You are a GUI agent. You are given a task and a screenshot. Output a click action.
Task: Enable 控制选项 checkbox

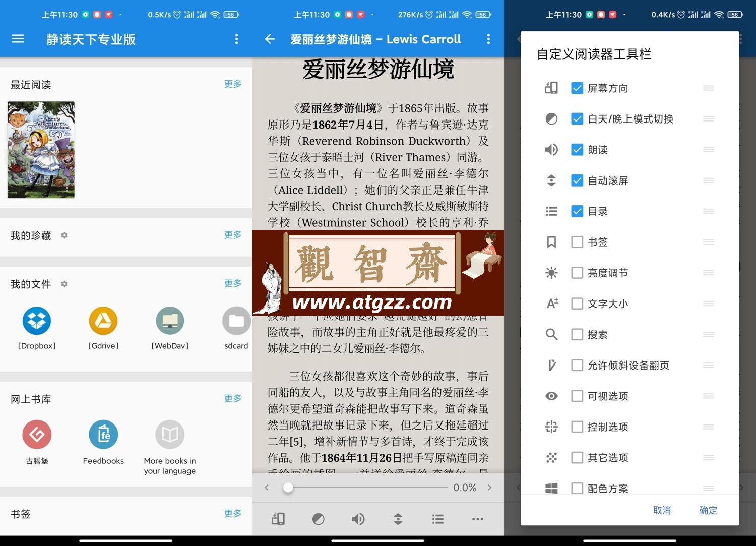(577, 427)
